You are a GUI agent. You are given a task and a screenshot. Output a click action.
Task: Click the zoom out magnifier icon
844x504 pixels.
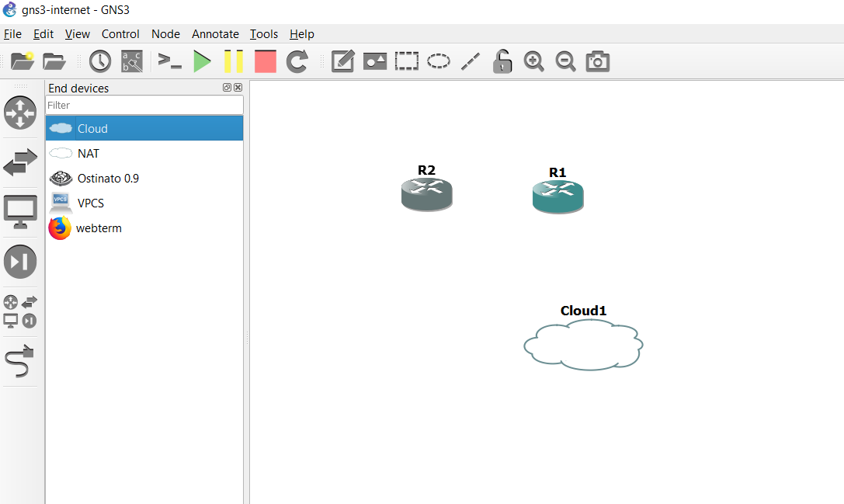(x=566, y=61)
